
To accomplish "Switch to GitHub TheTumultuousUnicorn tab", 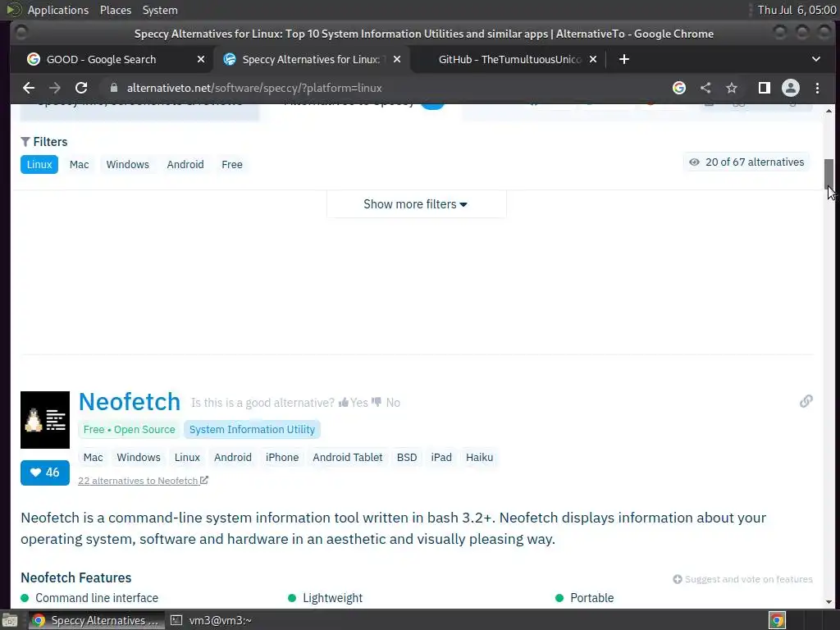I will pos(509,59).
